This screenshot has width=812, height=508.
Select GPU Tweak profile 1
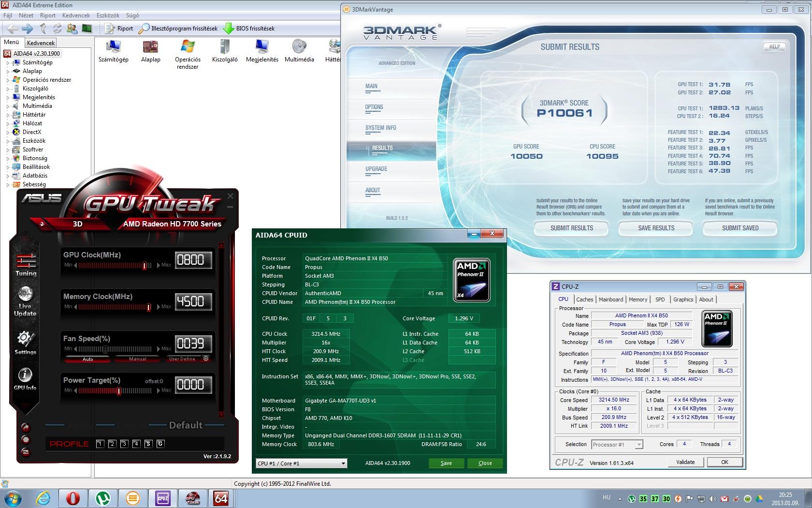[x=100, y=444]
